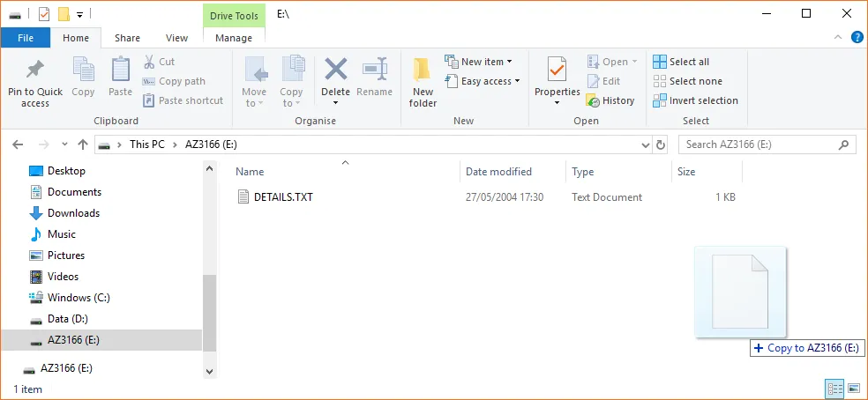Click the Open button in ribbon
This screenshot has height=400, width=868.
point(612,62)
